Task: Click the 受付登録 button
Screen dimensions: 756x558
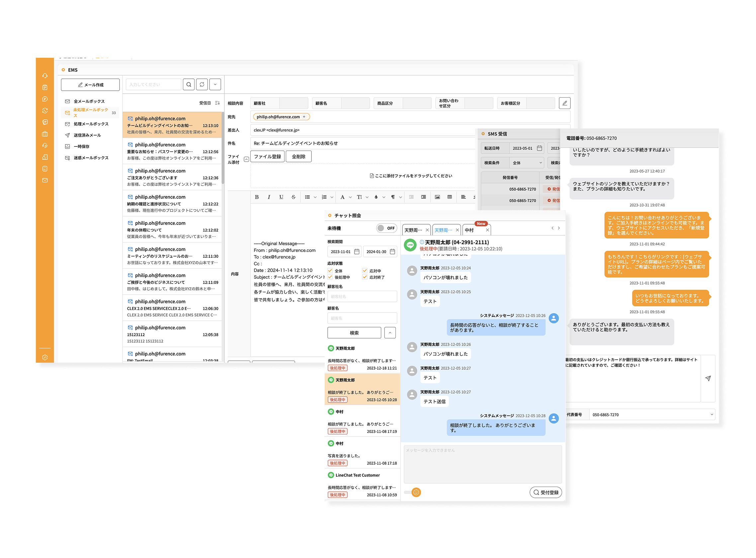Action: (x=546, y=492)
